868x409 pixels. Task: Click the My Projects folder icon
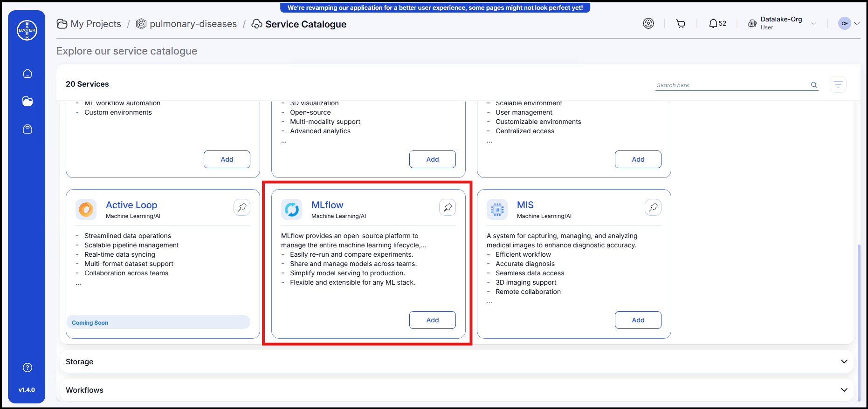point(62,24)
